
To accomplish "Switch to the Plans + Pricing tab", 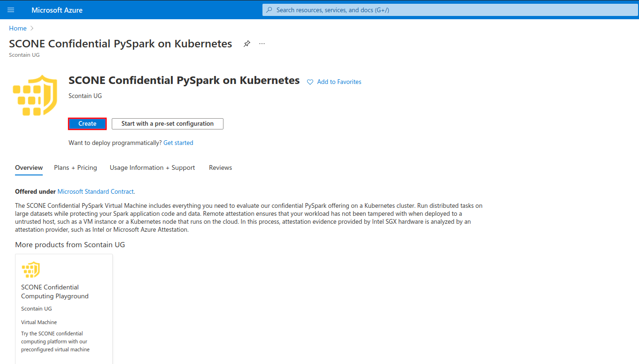I will coord(75,167).
